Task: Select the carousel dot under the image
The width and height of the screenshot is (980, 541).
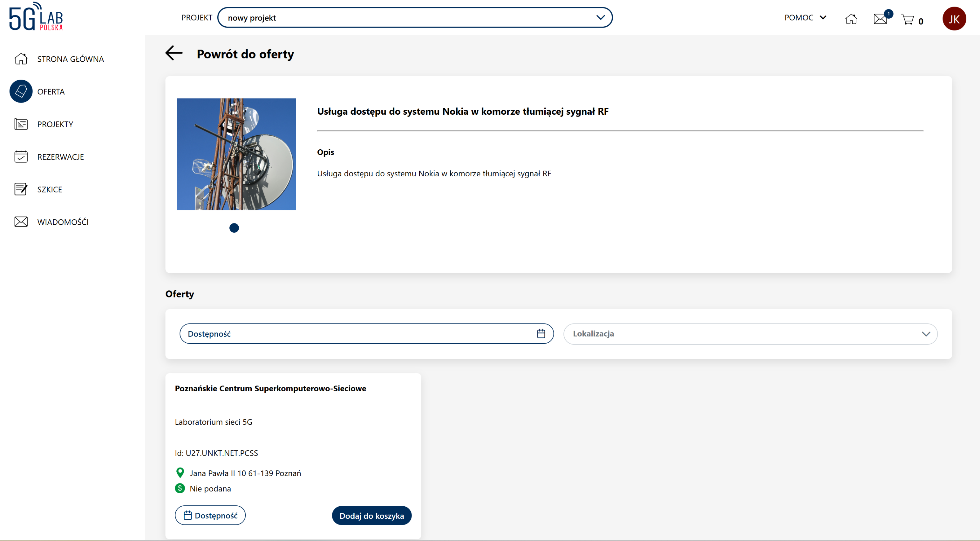Action: [234, 228]
